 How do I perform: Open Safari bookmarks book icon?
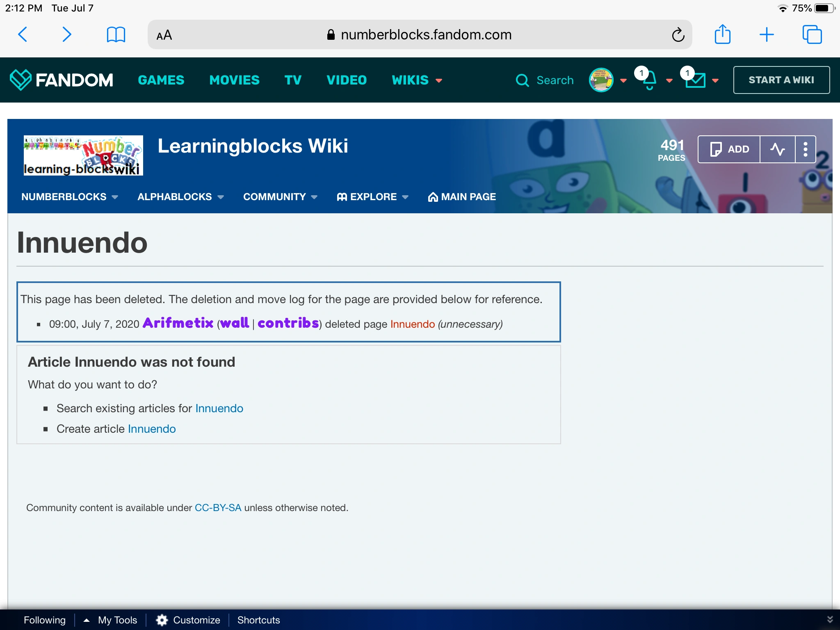tap(116, 34)
